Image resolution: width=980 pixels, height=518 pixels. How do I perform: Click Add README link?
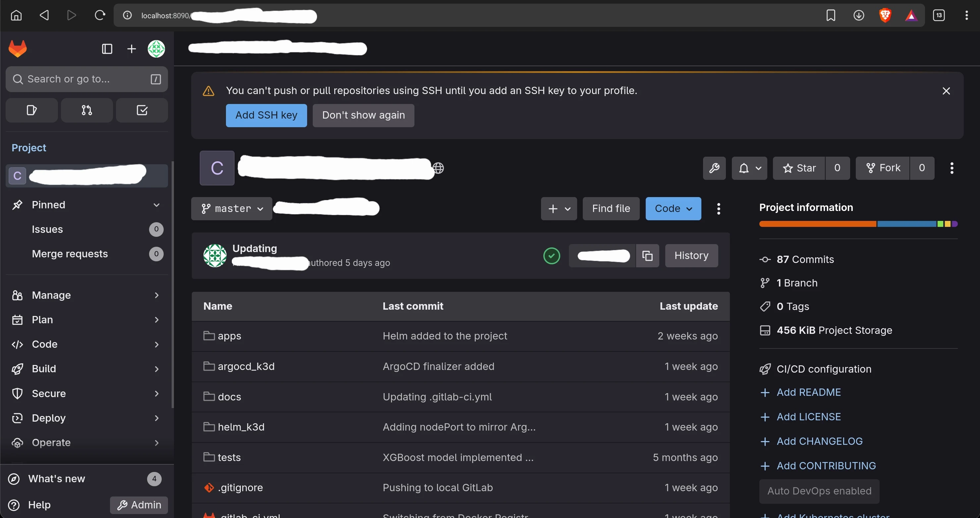(808, 392)
